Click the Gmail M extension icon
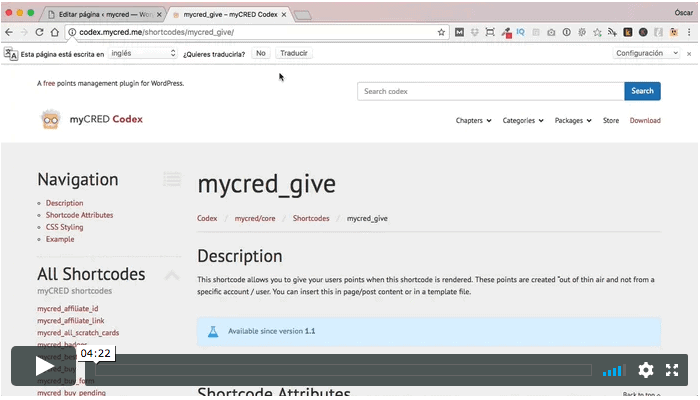The height and width of the screenshot is (400, 700). pos(459,32)
